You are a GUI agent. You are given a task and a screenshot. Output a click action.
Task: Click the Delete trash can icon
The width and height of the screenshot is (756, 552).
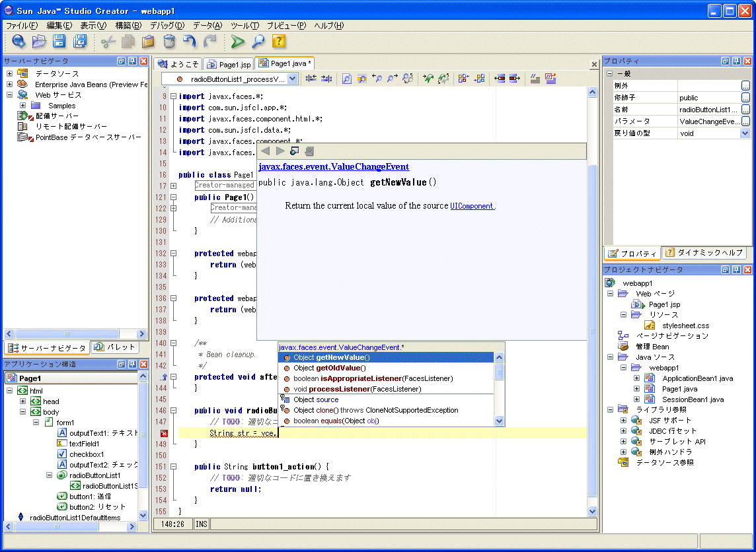[x=169, y=42]
